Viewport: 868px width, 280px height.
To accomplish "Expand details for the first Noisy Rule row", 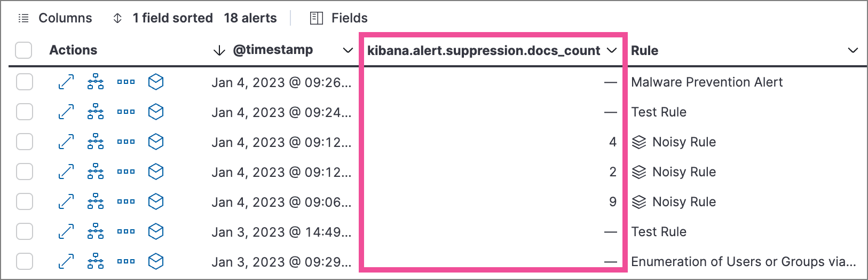I will (x=66, y=142).
